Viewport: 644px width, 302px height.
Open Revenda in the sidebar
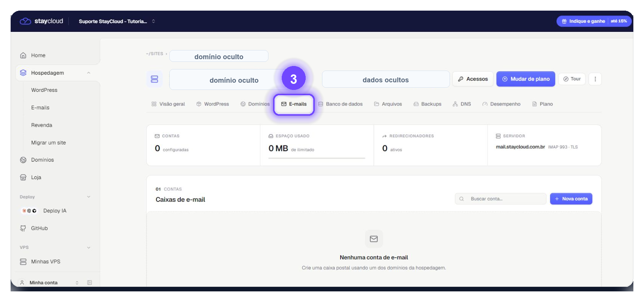click(x=41, y=125)
